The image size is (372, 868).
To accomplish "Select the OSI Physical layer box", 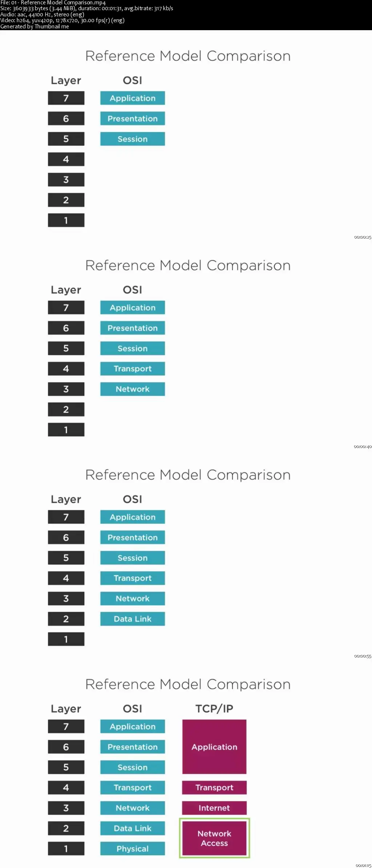I will click(x=133, y=848).
